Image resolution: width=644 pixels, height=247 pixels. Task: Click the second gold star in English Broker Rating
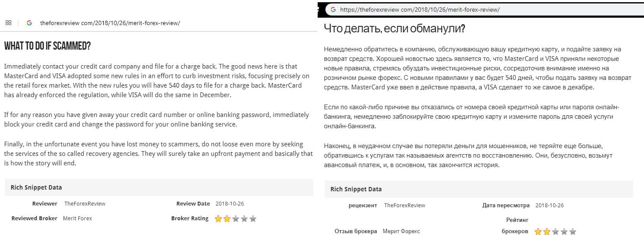[227, 218]
